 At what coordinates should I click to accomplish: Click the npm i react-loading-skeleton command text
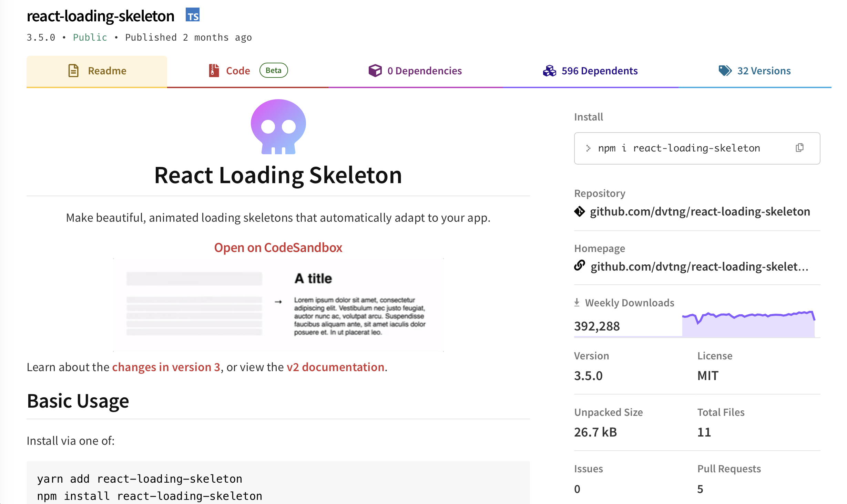tap(679, 148)
